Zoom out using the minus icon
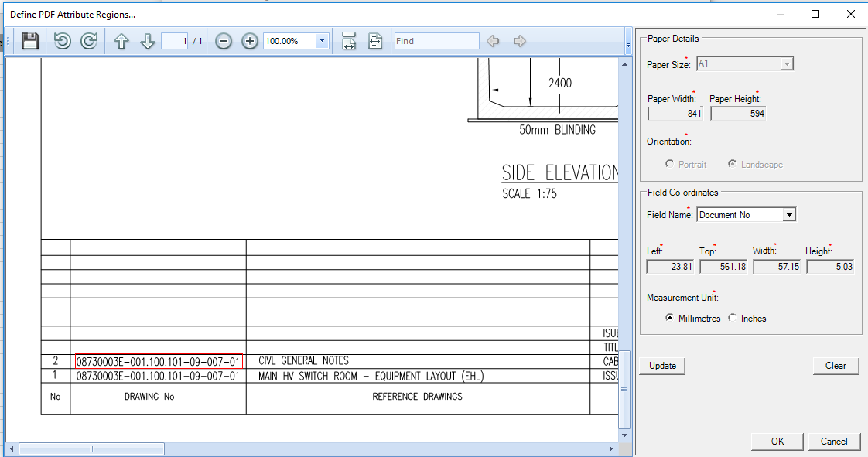 pos(223,40)
